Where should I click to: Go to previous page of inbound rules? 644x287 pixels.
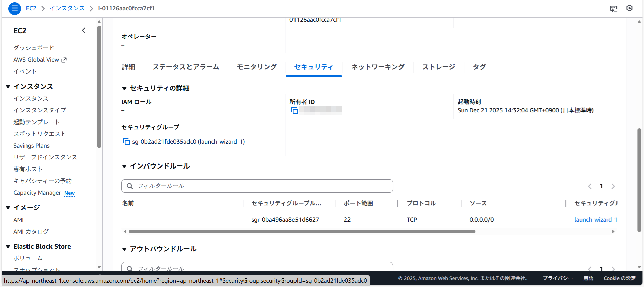(590, 186)
